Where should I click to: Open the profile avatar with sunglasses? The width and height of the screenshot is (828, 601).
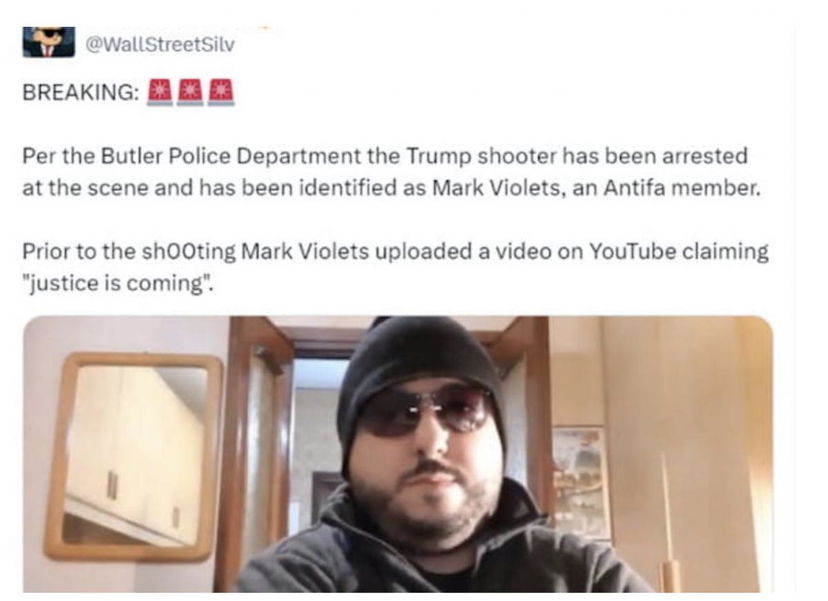[49, 41]
